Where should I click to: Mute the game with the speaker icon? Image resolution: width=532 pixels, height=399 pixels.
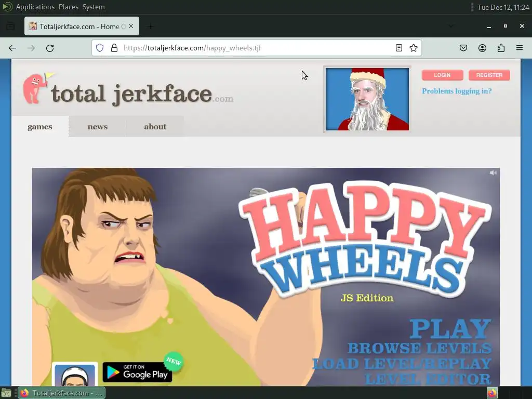tap(493, 172)
